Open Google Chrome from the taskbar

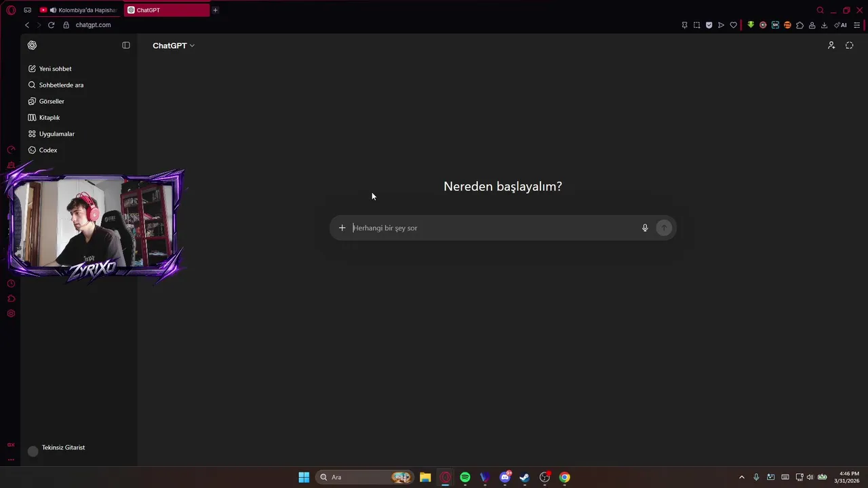564,477
